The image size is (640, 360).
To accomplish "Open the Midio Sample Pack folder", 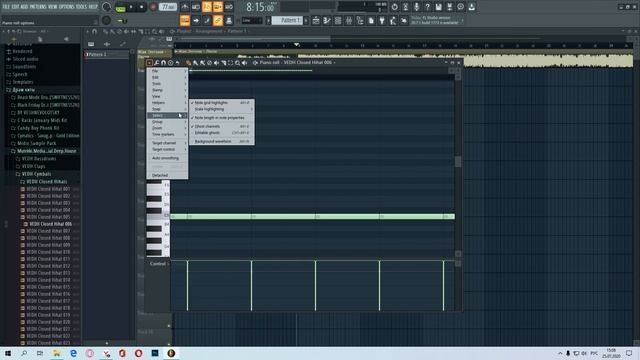I will pyautogui.click(x=37, y=143).
